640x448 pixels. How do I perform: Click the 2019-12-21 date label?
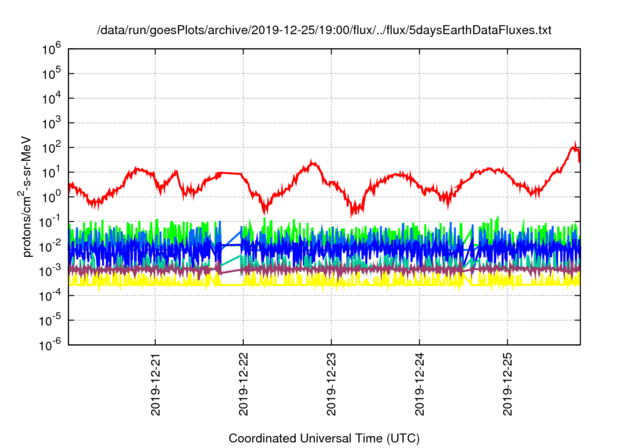[156, 384]
